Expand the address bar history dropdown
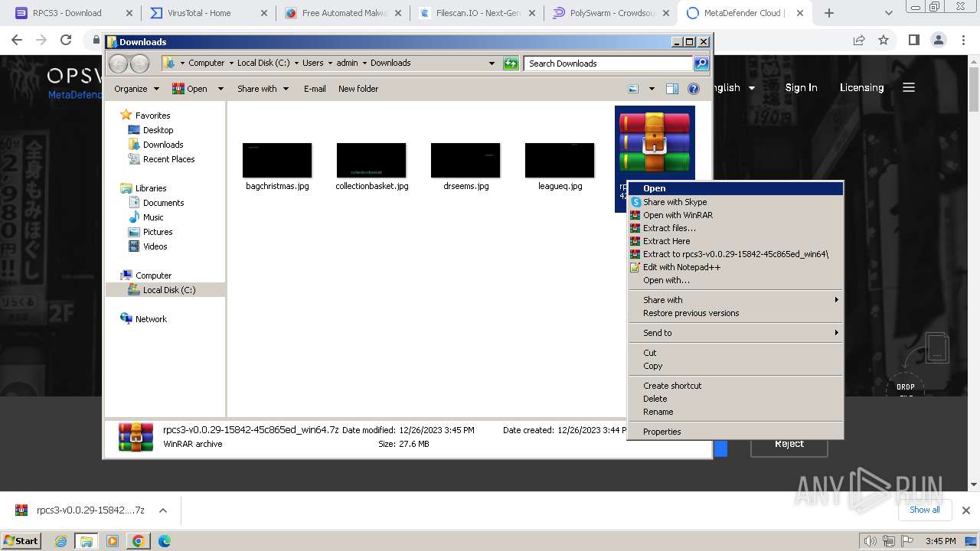This screenshot has width=980, height=551. [x=492, y=64]
